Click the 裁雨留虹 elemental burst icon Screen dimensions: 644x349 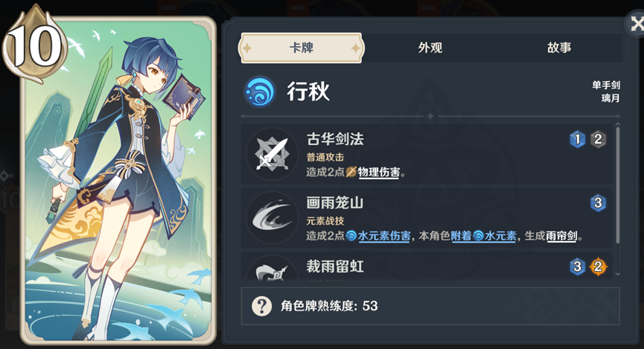pyautogui.click(x=272, y=269)
